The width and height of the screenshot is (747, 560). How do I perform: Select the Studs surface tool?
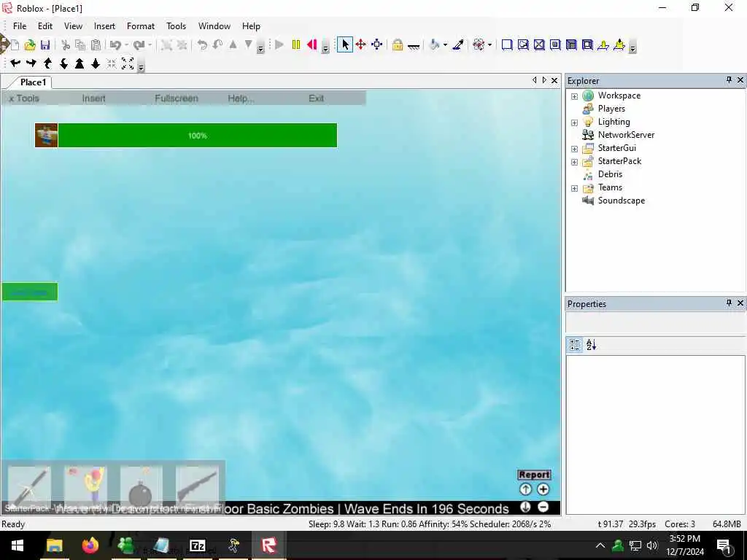[x=555, y=44]
